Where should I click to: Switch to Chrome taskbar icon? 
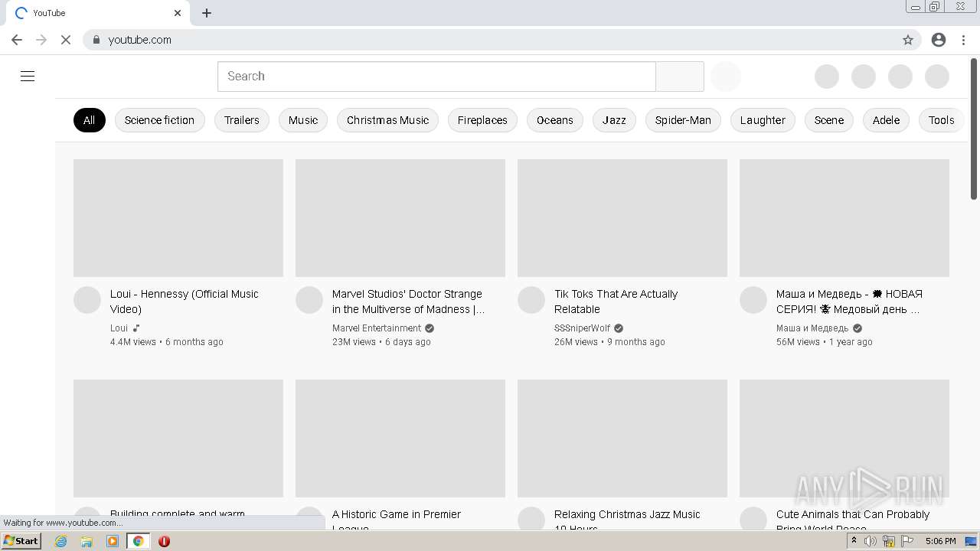tap(139, 541)
